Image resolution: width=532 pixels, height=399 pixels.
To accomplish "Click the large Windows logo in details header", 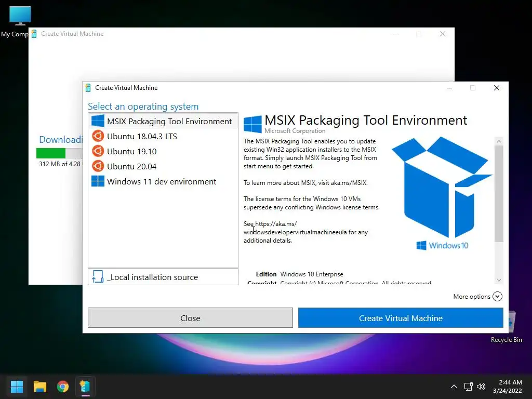I will point(253,124).
